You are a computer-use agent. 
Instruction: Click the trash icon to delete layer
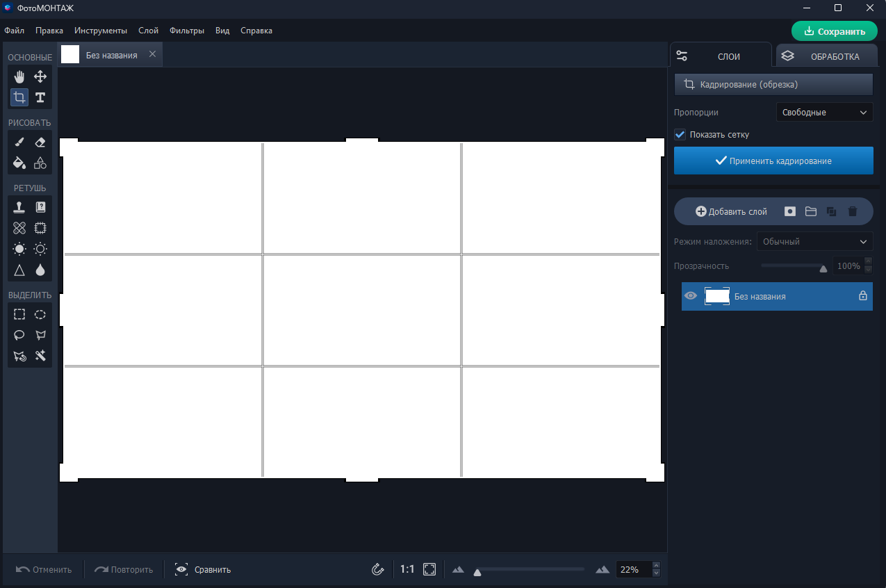[853, 211]
